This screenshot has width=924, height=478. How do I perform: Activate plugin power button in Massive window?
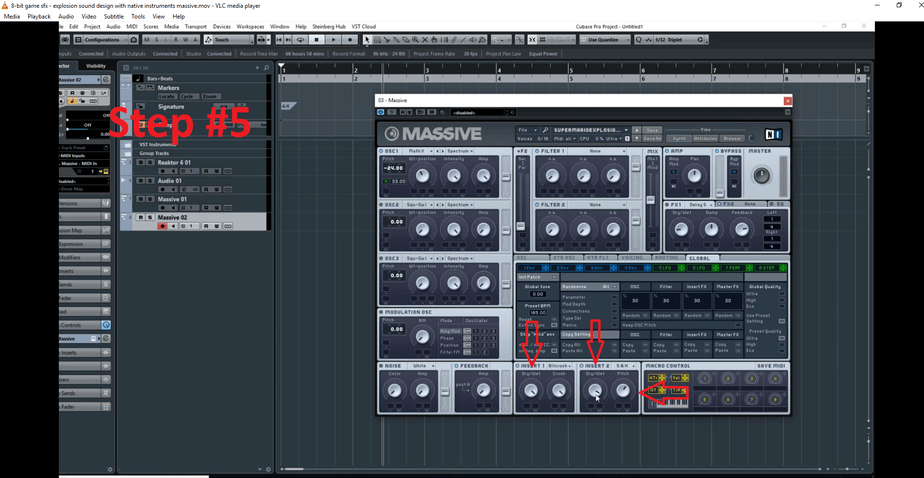pyautogui.click(x=381, y=112)
